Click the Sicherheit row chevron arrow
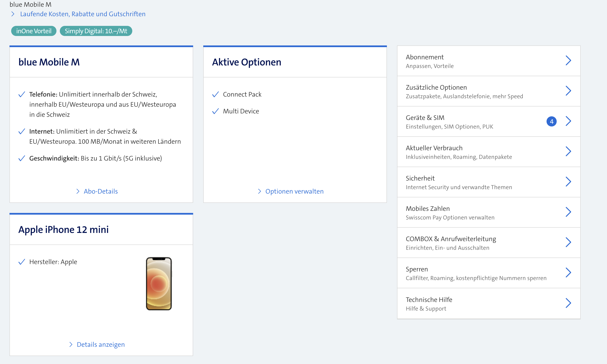Screen dimensions: 607x364 [568, 182]
